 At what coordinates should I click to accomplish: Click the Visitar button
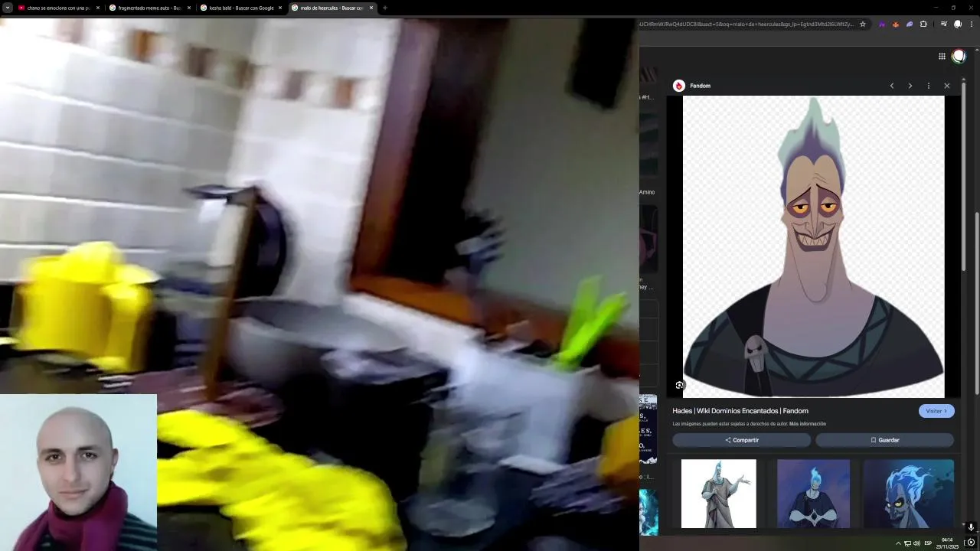(x=936, y=411)
